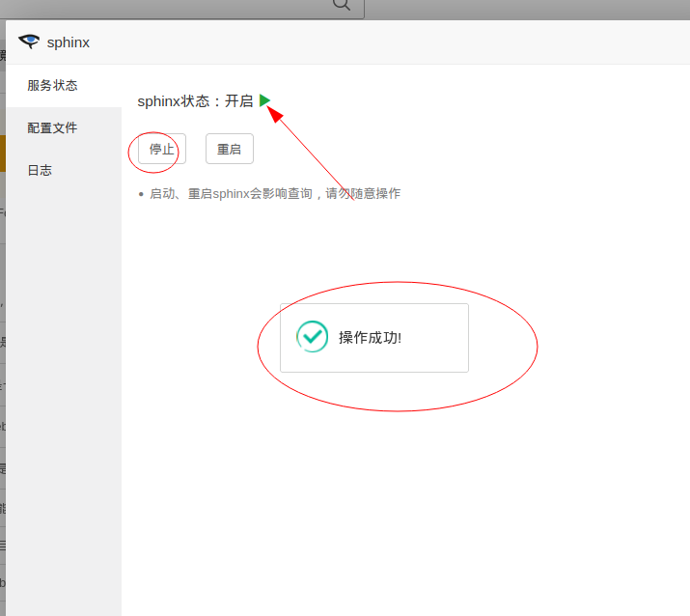Viewport: 690px width, 616px height.
Task: Click the 操作成功! message text
Action: (370, 338)
